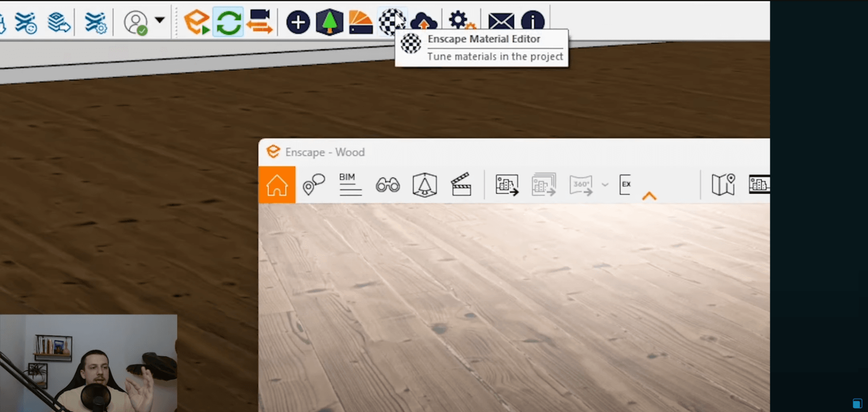
Task: Open the Video Editor clapperboard
Action: 461,185
